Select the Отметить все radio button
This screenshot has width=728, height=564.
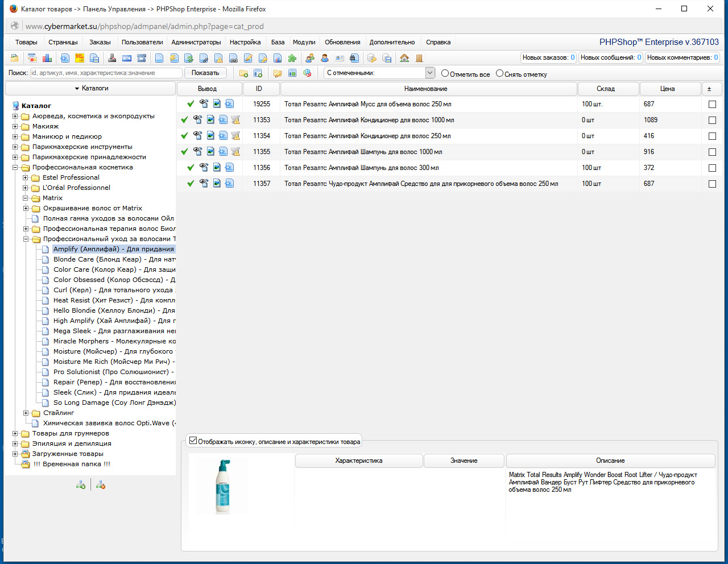[x=445, y=73]
